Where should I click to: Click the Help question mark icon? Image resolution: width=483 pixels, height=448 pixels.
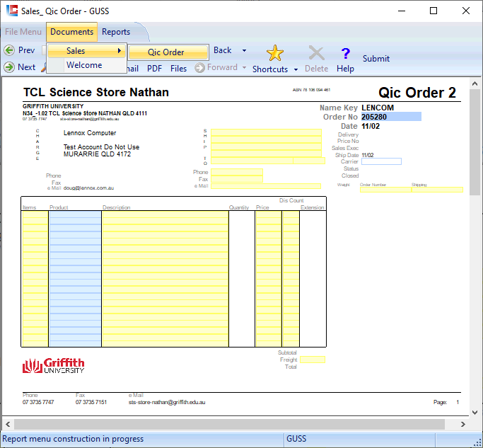coord(346,54)
